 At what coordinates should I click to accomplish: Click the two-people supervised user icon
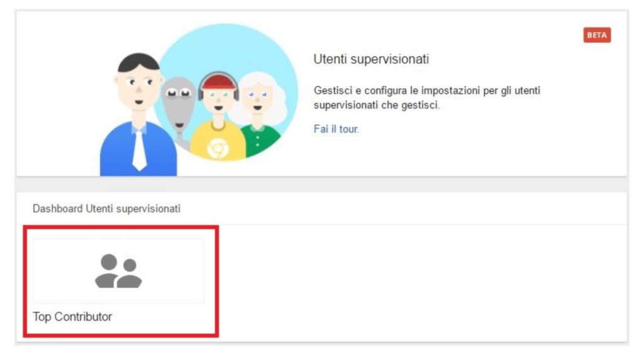(x=118, y=271)
